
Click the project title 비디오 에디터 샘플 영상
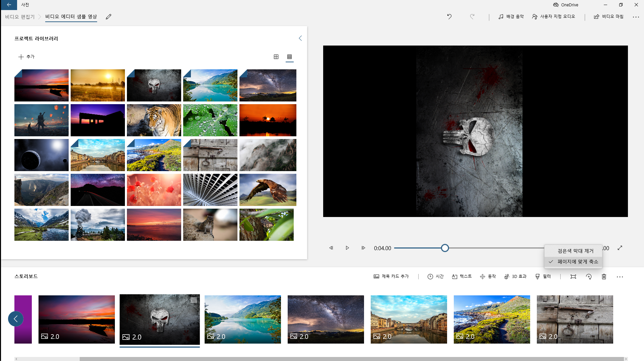pos(71,17)
